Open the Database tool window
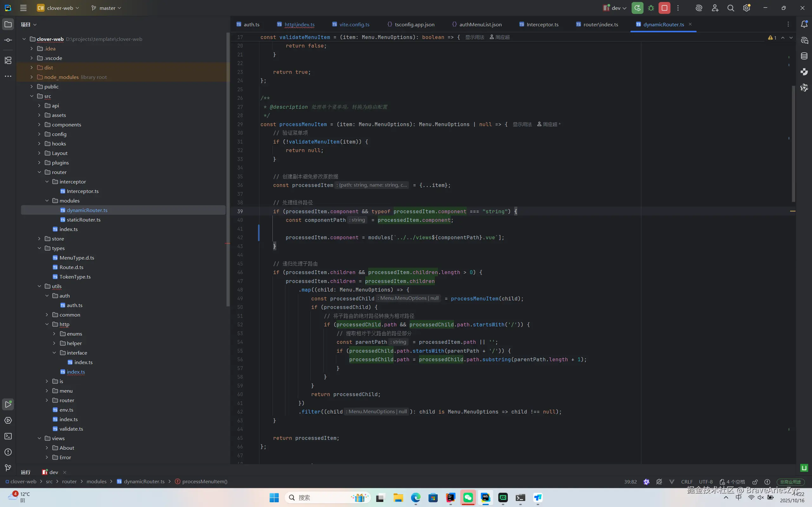This screenshot has width=812, height=507. (x=804, y=56)
